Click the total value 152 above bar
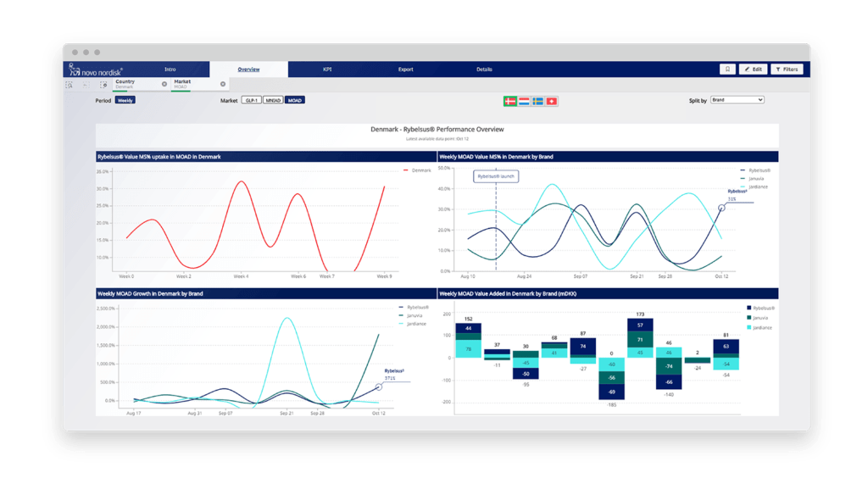 (x=468, y=319)
